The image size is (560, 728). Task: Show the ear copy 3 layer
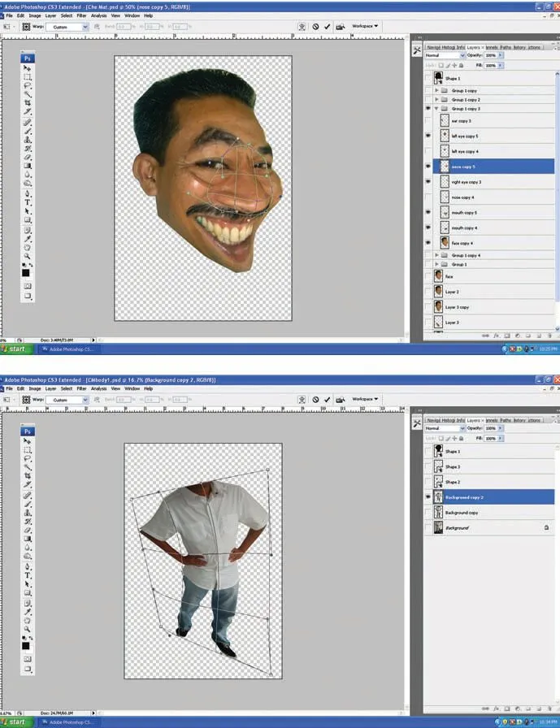click(428, 121)
